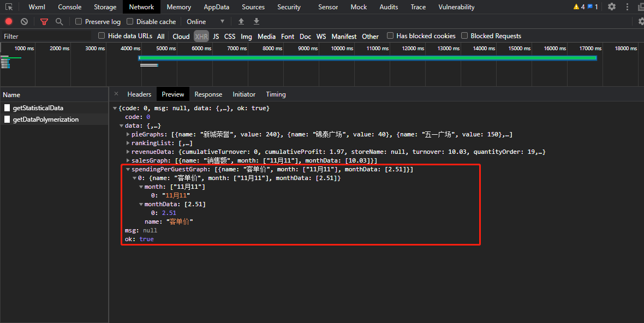644x323 pixels.
Task: Collapse the monthData array node
Action: (x=141, y=205)
